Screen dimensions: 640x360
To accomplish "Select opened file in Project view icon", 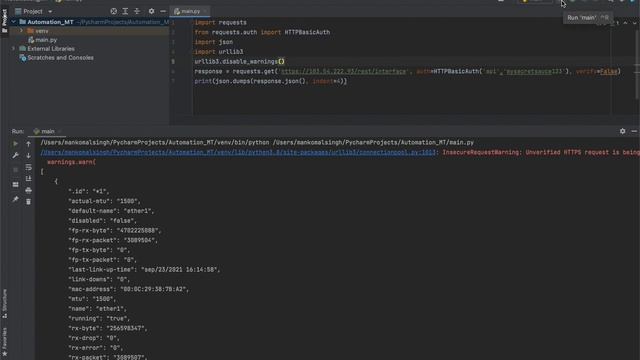I will [x=113, y=11].
